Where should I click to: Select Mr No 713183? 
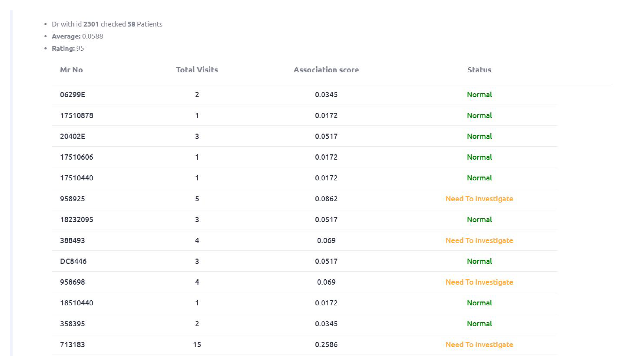click(x=72, y=344)
